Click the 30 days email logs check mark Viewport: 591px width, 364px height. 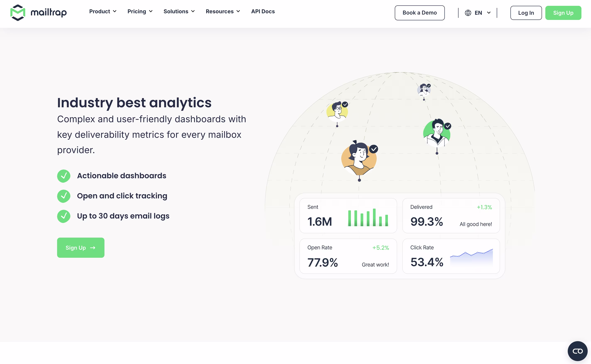click(x=64, y=216)
